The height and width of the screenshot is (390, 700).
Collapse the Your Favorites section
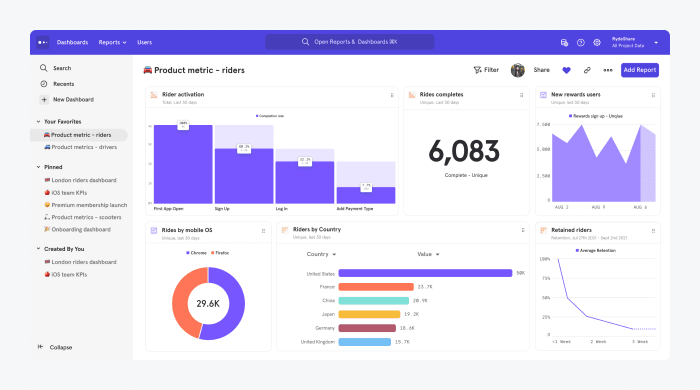[x=38, y=121]
